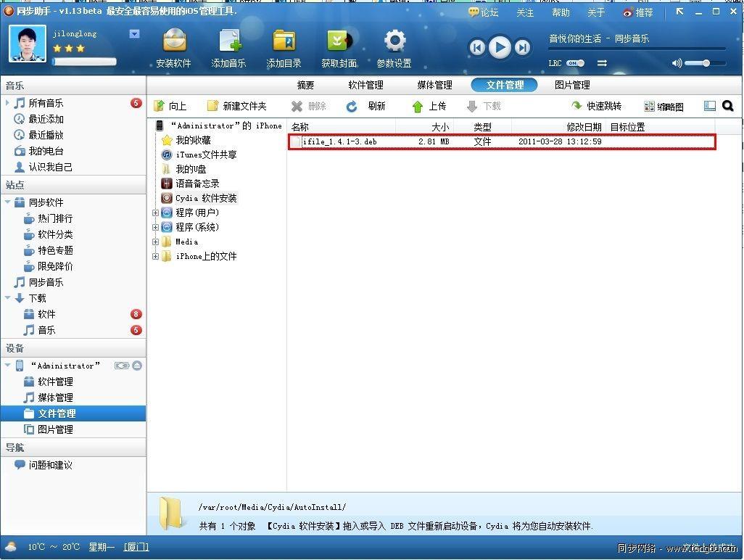Open the 论坛 forum link

click(x=484, y=12)
